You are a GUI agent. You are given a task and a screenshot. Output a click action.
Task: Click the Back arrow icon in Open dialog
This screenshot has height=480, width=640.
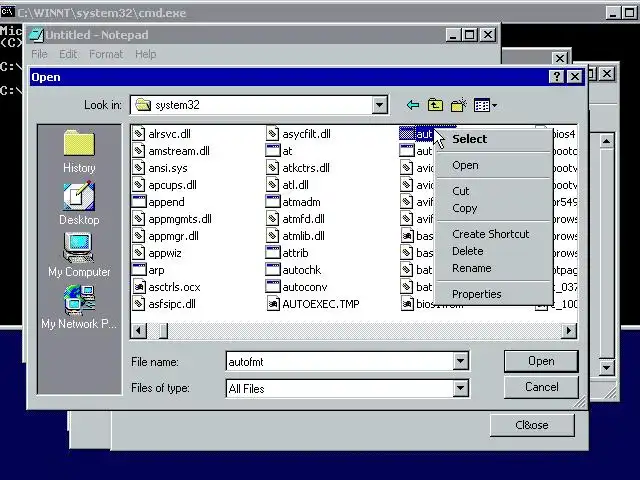413,105
